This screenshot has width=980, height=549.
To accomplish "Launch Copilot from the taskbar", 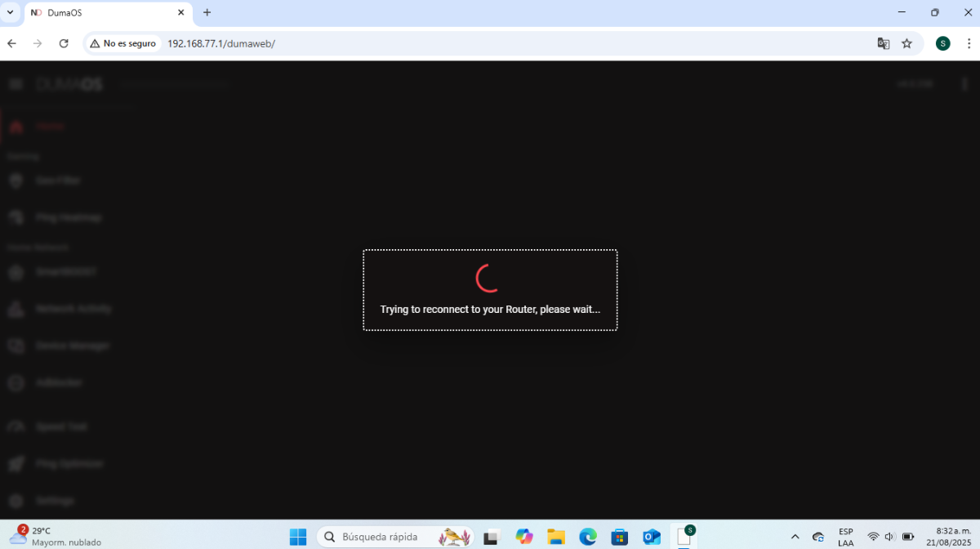I will (524, 537).
